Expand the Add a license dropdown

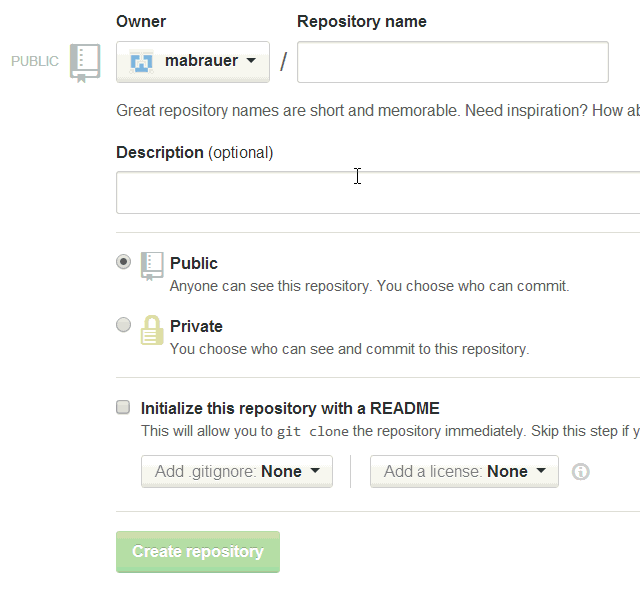point(464,472)
